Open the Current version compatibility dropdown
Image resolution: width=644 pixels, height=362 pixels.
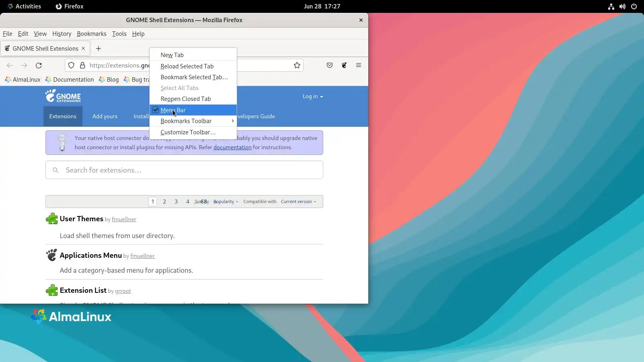299,202
